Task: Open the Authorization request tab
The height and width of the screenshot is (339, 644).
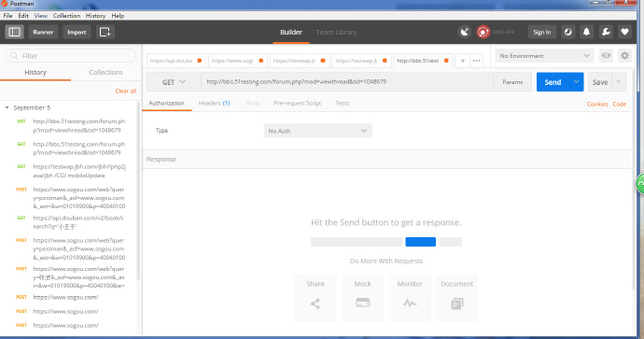Action: 166,103
